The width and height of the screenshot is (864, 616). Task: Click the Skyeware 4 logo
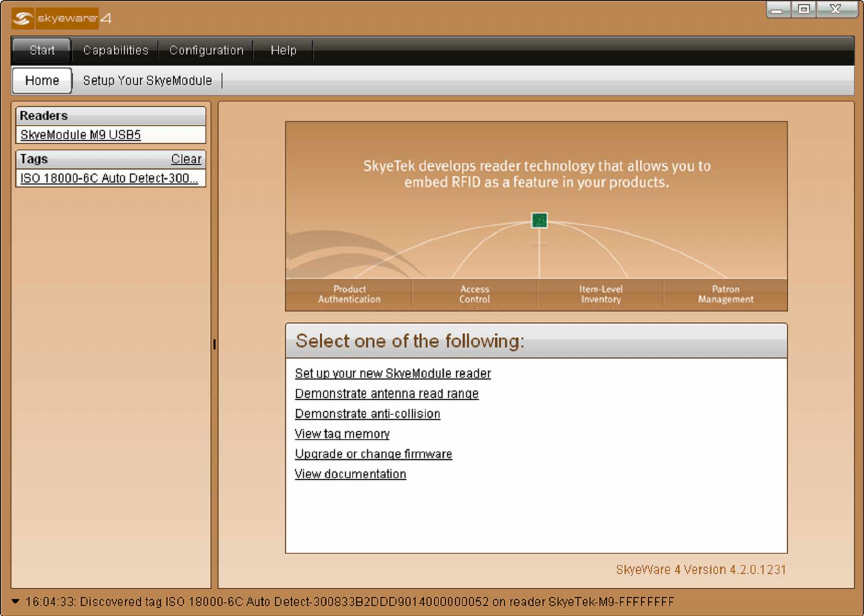(x=61, y=18)
